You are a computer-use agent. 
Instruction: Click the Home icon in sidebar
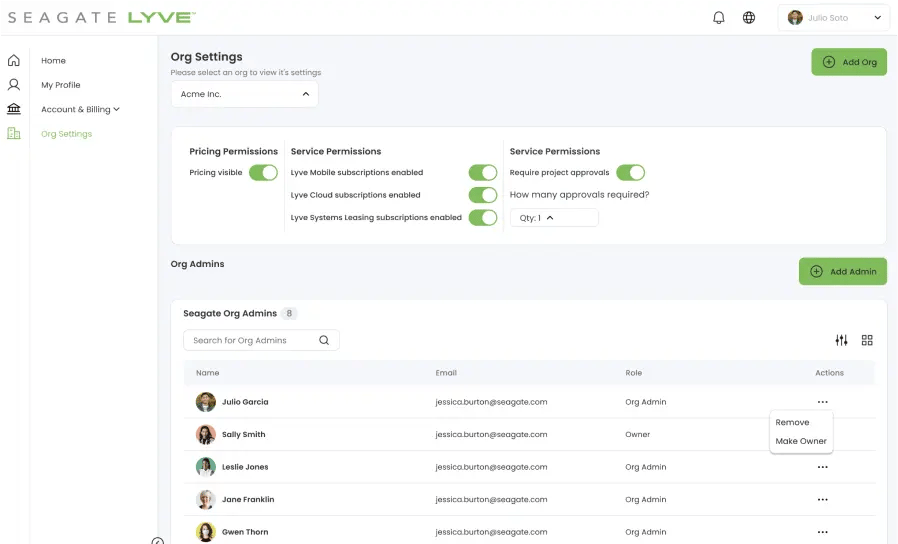click(14, 61)
